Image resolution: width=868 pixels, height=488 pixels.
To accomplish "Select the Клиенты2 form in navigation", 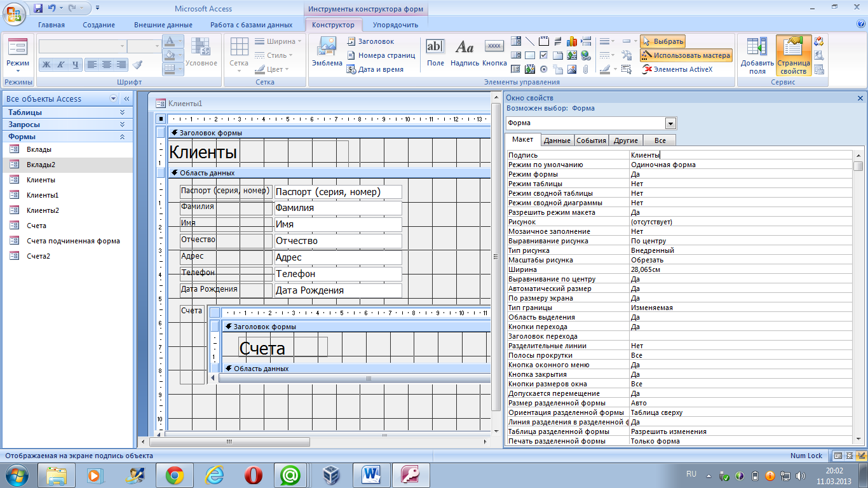I will point(67,210).
